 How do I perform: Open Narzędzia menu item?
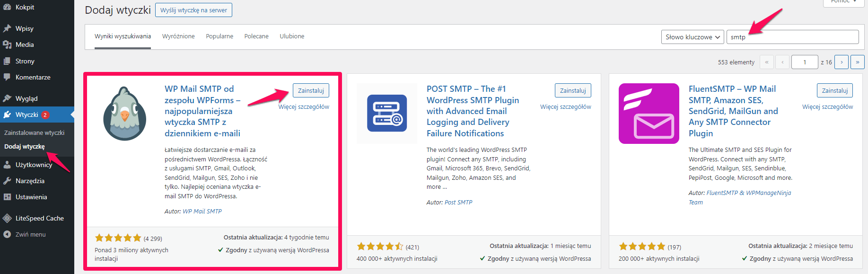click(37, 181)
